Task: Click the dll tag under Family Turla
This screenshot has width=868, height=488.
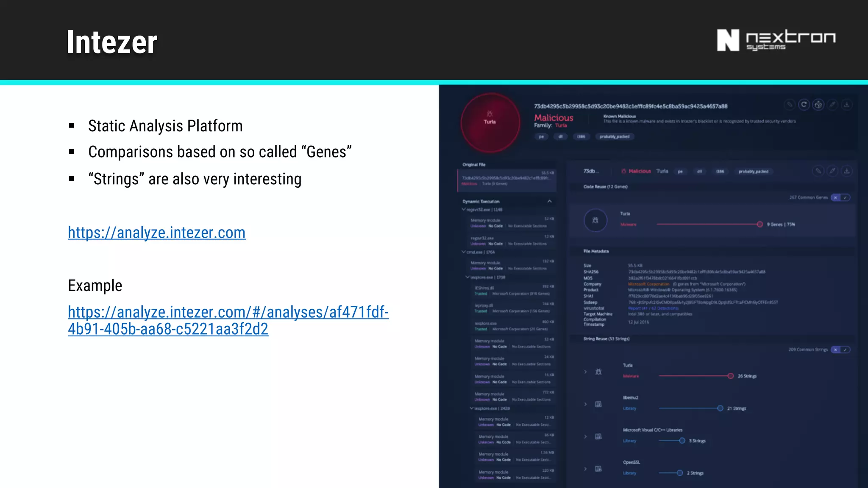Action: point(560,136)
